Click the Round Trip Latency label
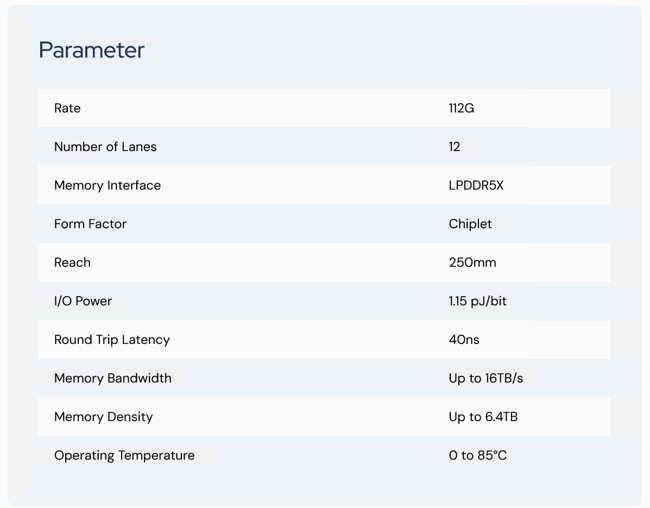The width and height of the screenshot is (650, 508). tap(112, 340)
